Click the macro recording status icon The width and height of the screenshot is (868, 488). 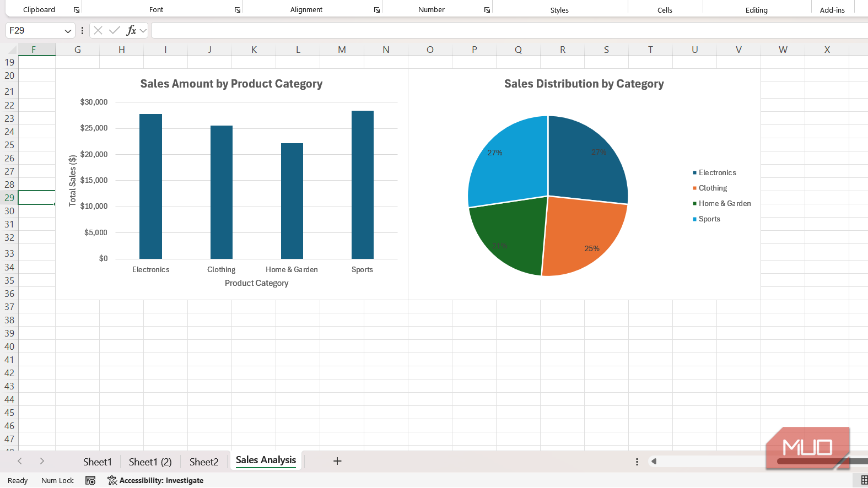(x=90, y=480)
